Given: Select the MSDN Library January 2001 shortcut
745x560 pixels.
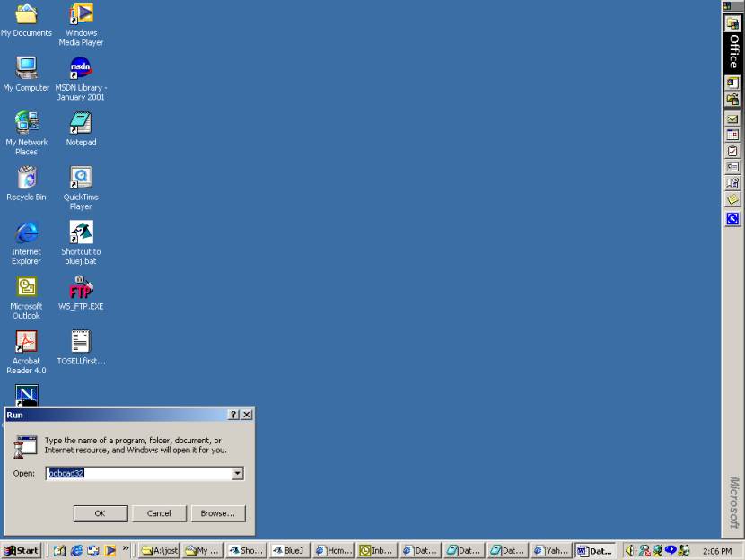Looking at the screenshot, I should [x=81, y=79].
